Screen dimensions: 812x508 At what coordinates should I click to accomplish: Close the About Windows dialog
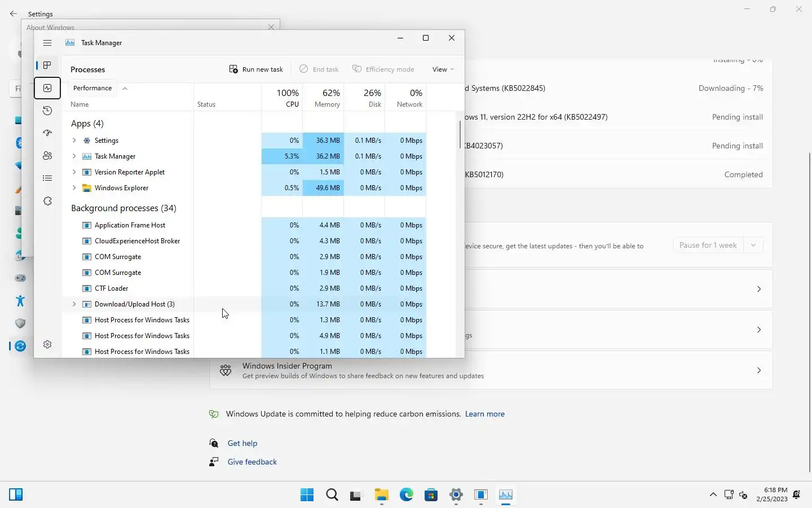click(271, 27)
